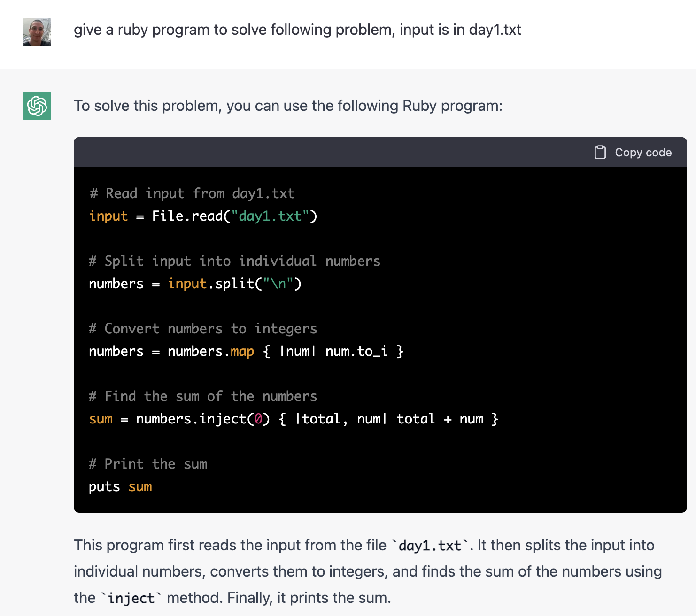Click the comment Find the sum of the numbers
The width and height of the screenshot is (696, 616).
click(202, 396)
